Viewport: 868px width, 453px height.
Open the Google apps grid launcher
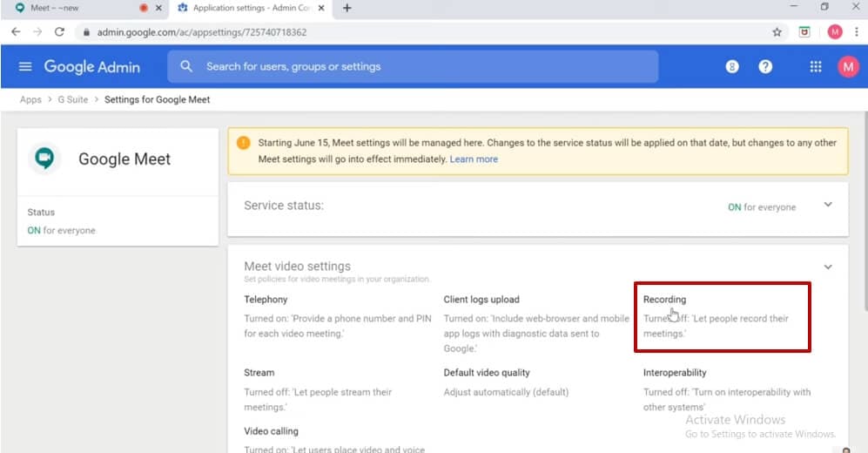point(816,67)
